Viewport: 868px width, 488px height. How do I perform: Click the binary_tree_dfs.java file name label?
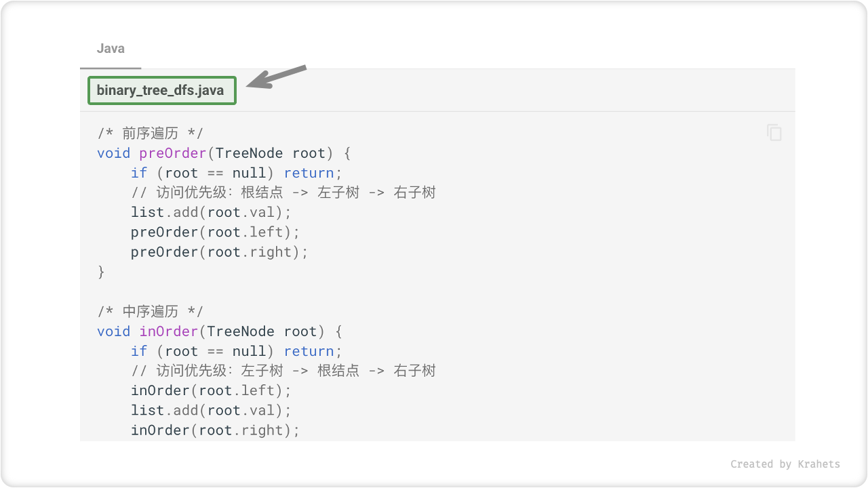coord(161,90)
